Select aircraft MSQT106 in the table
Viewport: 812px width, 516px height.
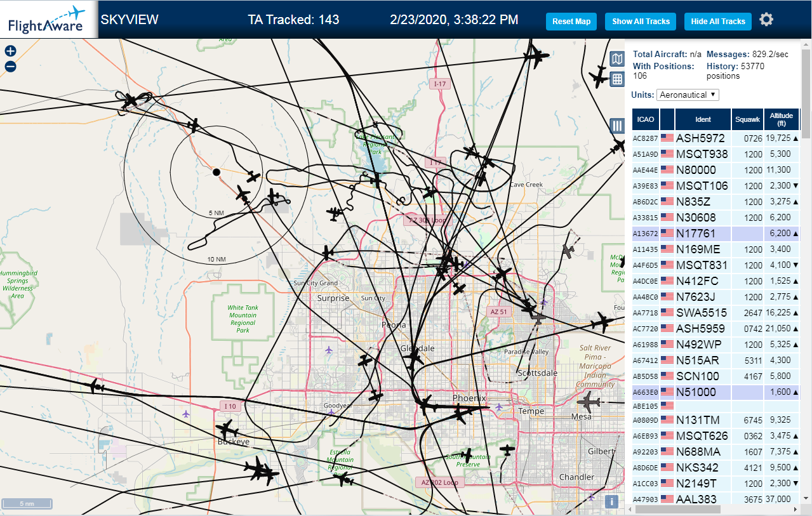[x=716, y=186]
